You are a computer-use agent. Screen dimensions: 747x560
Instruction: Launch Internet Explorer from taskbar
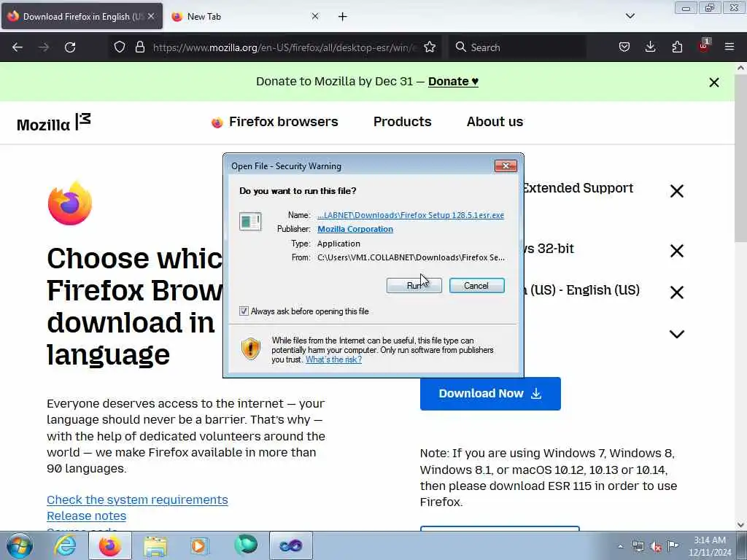click(65, 545)
